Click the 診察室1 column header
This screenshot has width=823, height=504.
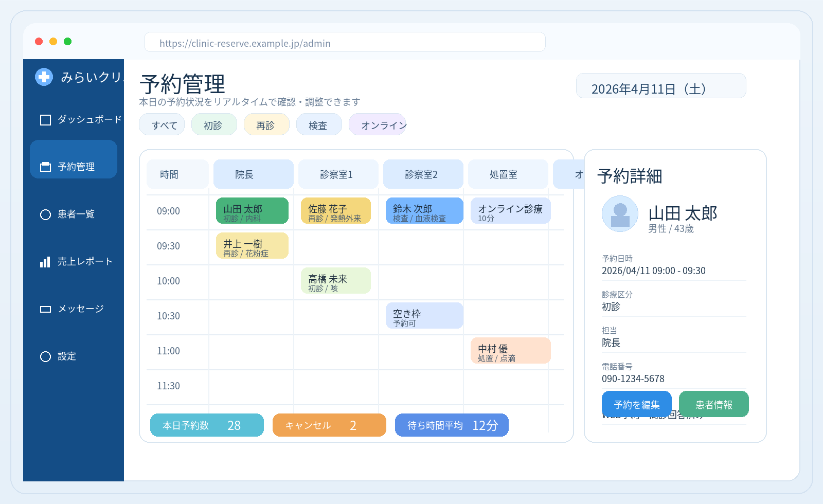pos(338,174)
